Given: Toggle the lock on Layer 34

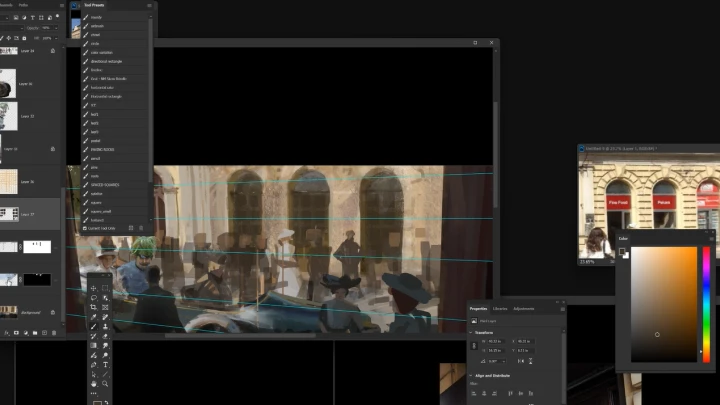Looking at the screenshot, I should pos(53,51).
